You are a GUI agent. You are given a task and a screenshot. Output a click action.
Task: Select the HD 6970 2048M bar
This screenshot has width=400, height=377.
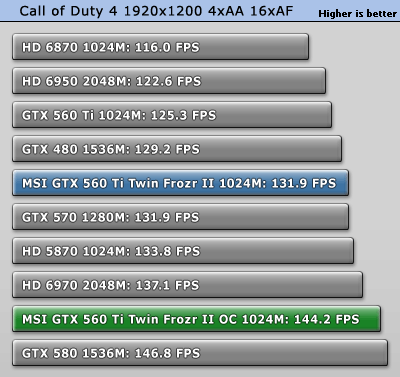(x=187, y=285)
